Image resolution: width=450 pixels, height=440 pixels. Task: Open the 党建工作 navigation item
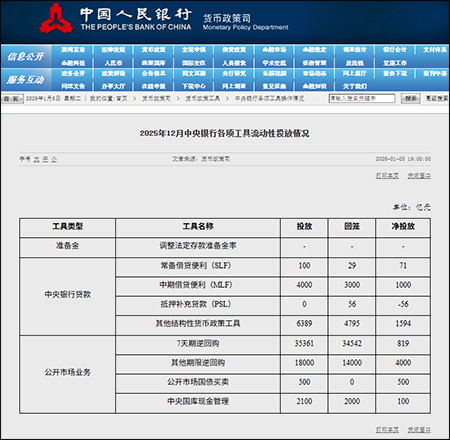395,63
